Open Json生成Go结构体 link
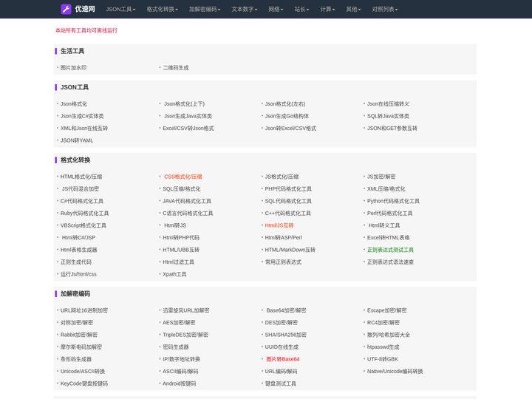 [x=287, y=116]
